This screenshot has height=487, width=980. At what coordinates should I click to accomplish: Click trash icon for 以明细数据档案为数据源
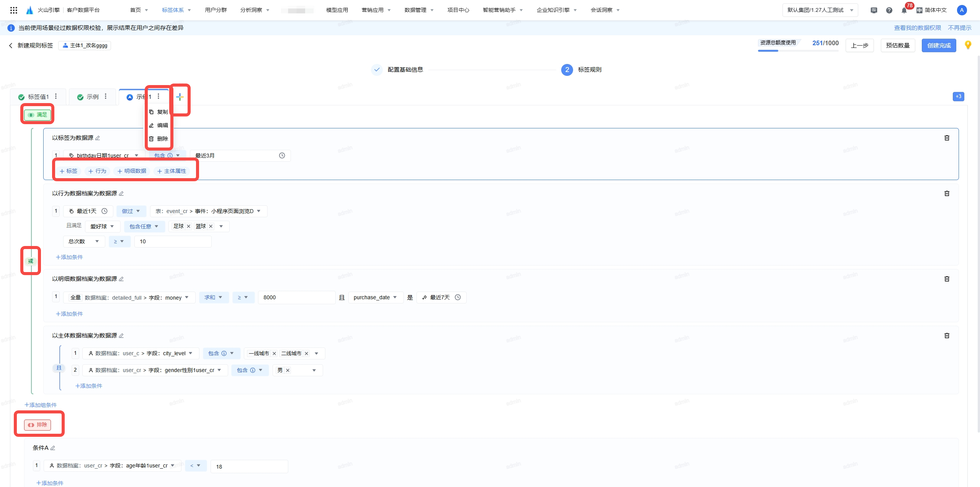coord(947,279)
